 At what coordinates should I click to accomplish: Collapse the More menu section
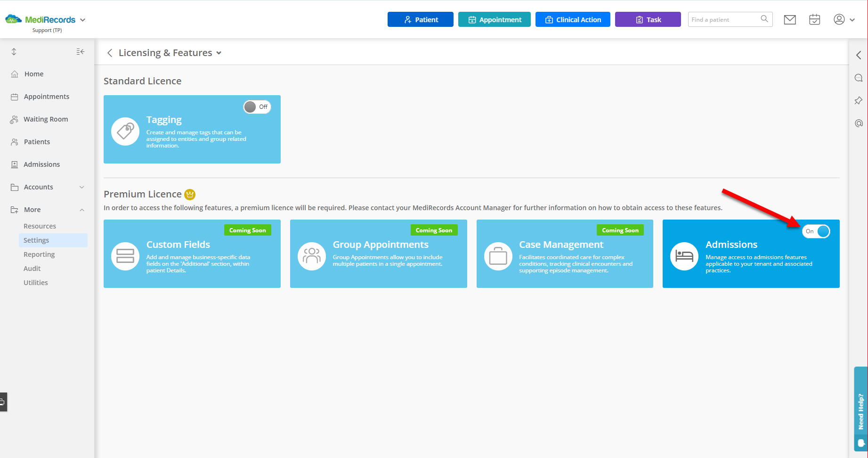click(81, 210)
